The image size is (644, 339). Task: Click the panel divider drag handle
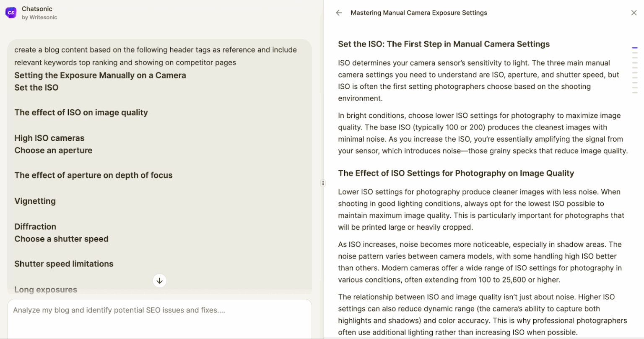(323, 183)
